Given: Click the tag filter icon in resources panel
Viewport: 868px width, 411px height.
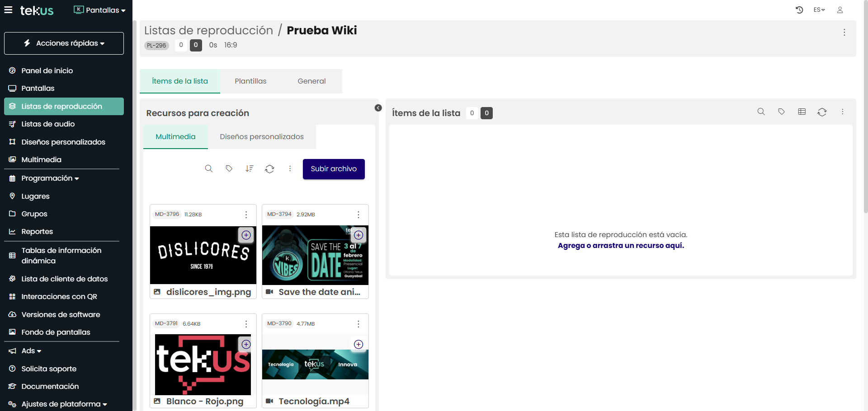Looking at the screenshot, I should 229,168.
